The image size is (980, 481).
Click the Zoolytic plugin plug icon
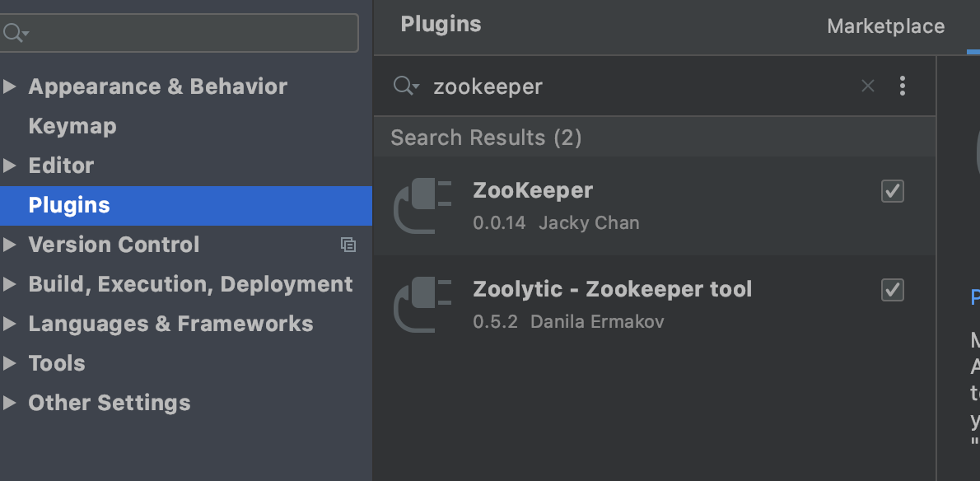pos(423,305)
